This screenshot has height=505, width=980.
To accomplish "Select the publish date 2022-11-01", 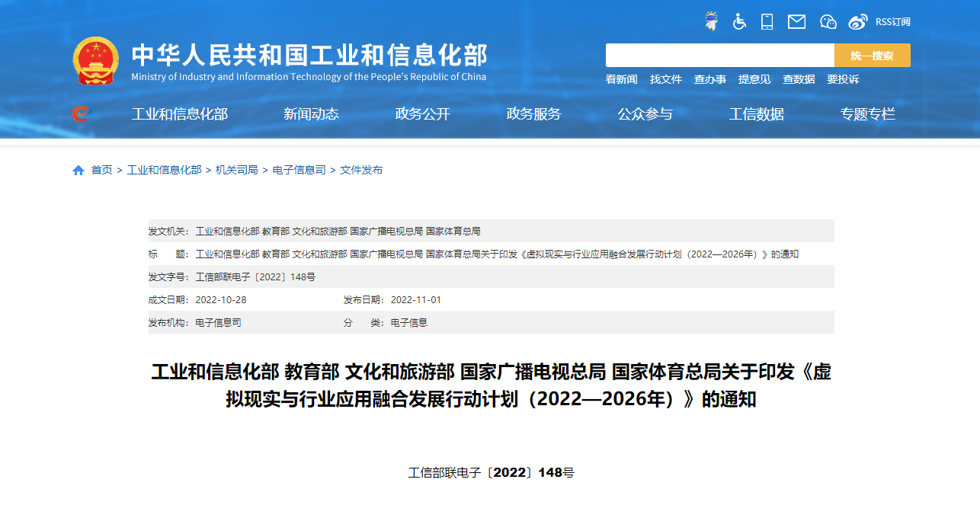I will click(416, 300).
